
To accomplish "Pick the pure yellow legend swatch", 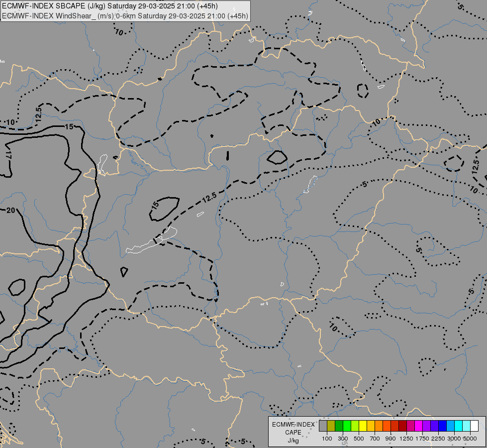I will tap(363, 426).
